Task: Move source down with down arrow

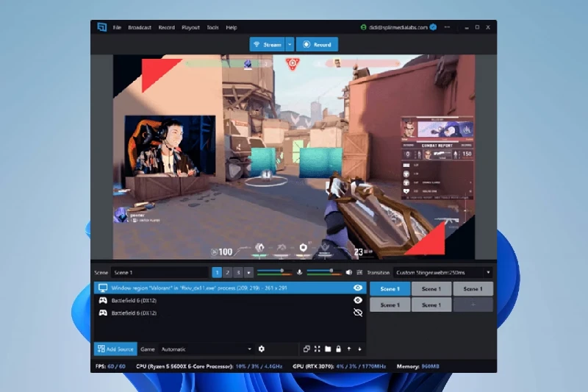Action: (x=359, y=349)
